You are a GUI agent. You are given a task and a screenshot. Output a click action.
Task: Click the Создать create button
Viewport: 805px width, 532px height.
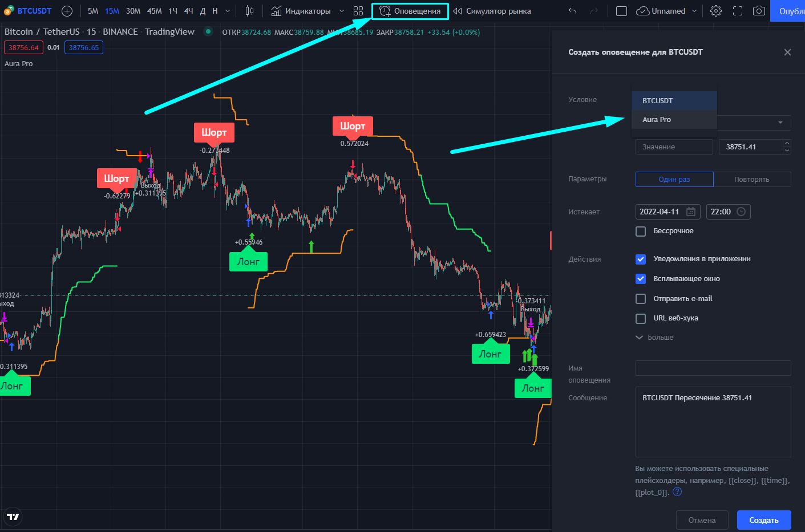point(764,520)
